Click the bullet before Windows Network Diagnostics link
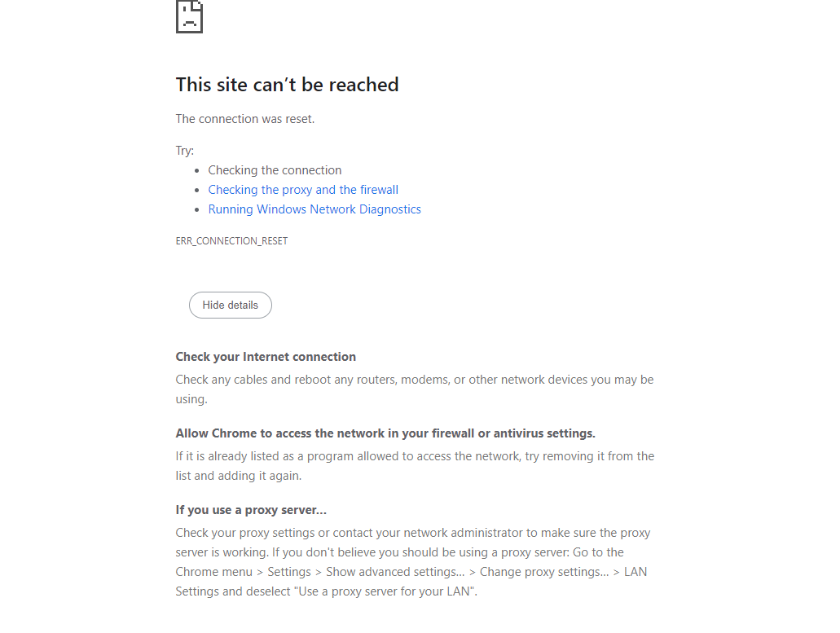The width and height of the screenshot is (840, 633). point(197,210)
